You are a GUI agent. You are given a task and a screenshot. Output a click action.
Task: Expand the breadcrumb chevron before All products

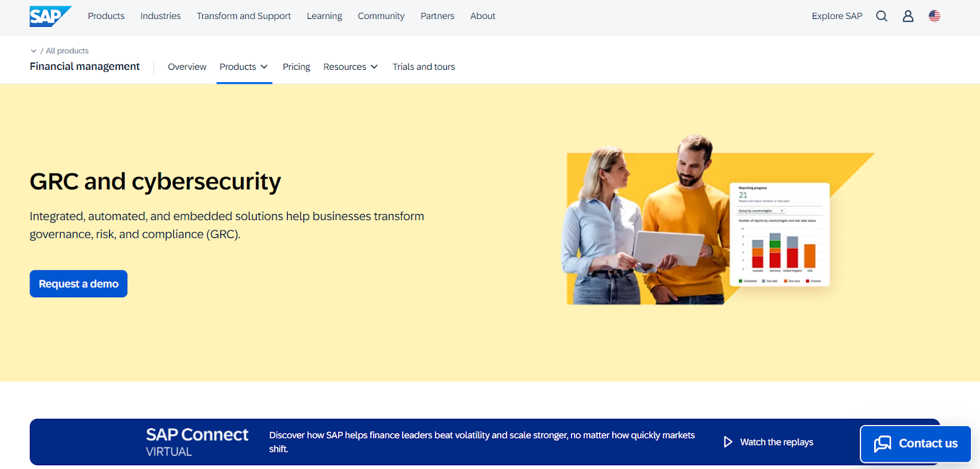(x=33, y=51)
